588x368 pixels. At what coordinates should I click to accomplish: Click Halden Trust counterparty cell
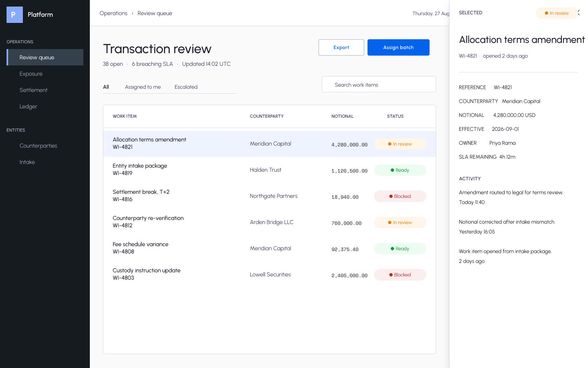point(265,170)
